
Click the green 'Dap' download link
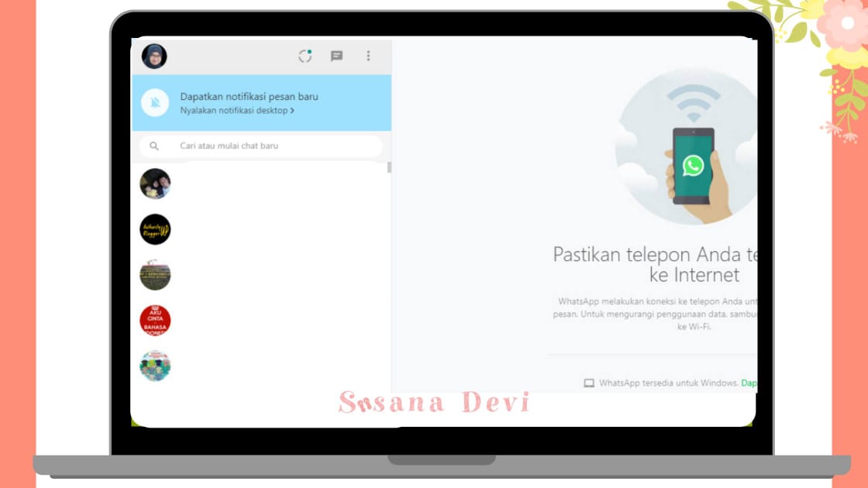[x=749, y=383]
